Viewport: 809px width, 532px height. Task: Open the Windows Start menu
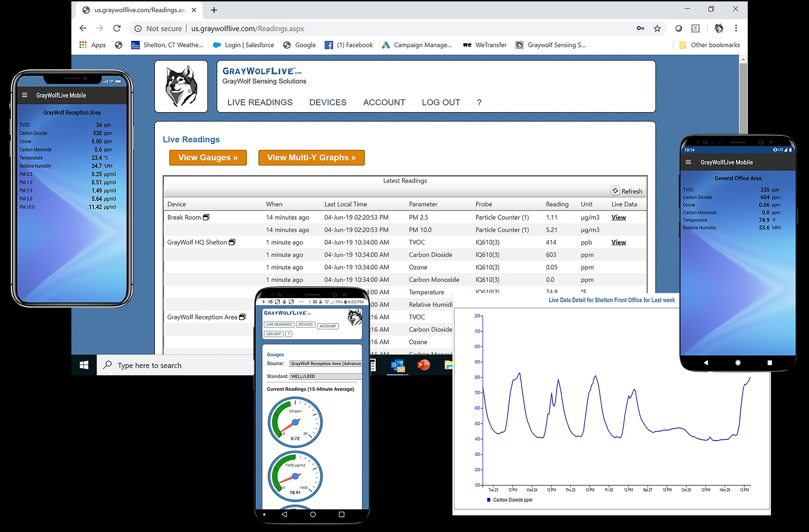[x=84, y=365]
